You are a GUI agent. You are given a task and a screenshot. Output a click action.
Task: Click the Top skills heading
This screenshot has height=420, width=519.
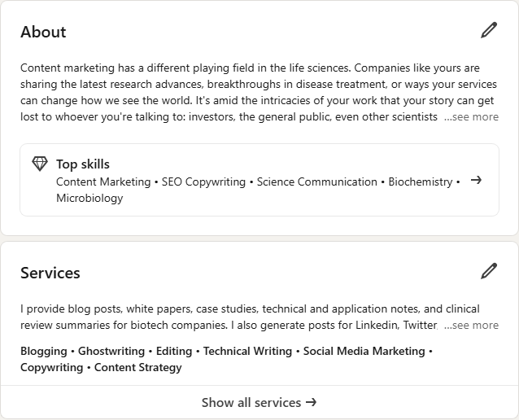click(83, 164)
